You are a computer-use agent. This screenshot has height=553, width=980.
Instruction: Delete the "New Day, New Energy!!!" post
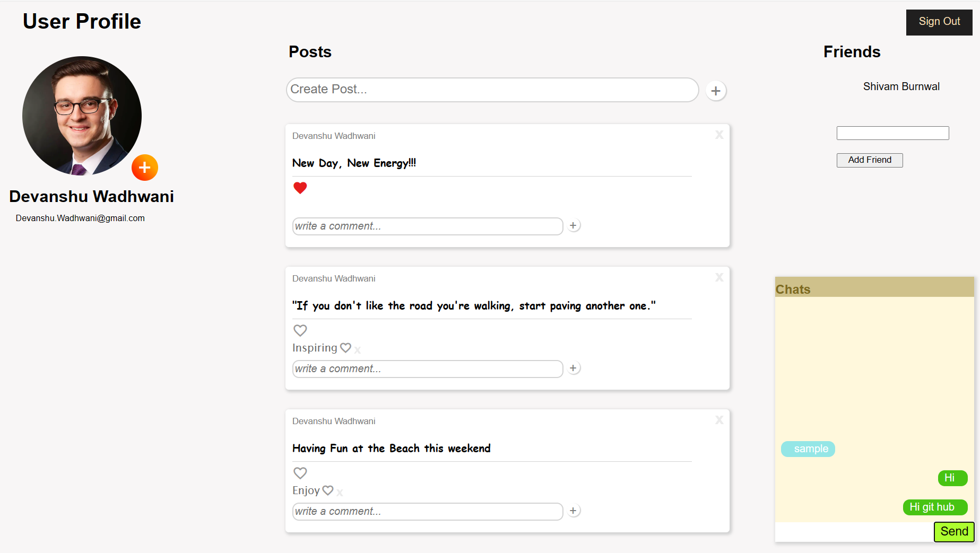pos(719,135)
